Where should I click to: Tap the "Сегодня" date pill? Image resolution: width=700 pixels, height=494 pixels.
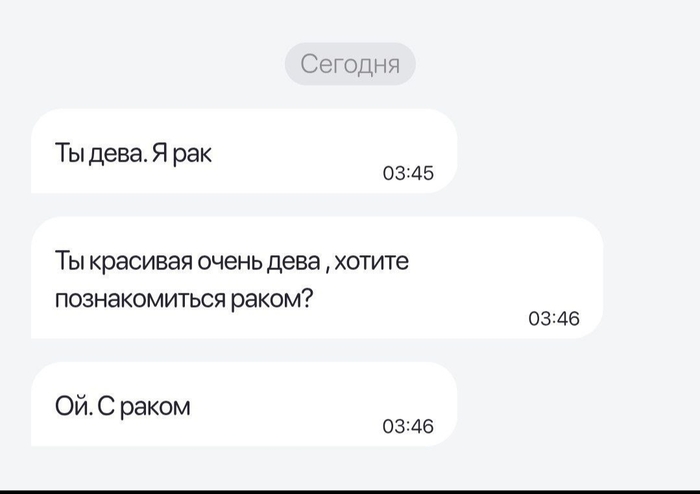[x=350, y=64]
